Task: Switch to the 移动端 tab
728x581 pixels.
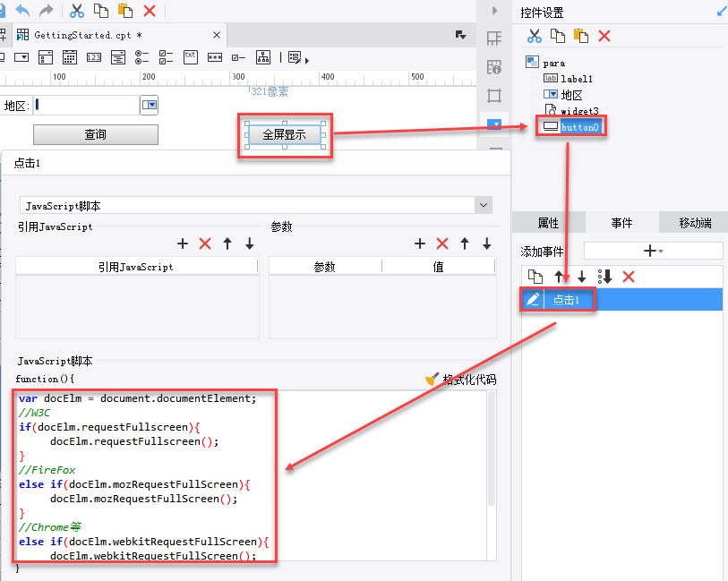Action: click(x=695, y=223)
